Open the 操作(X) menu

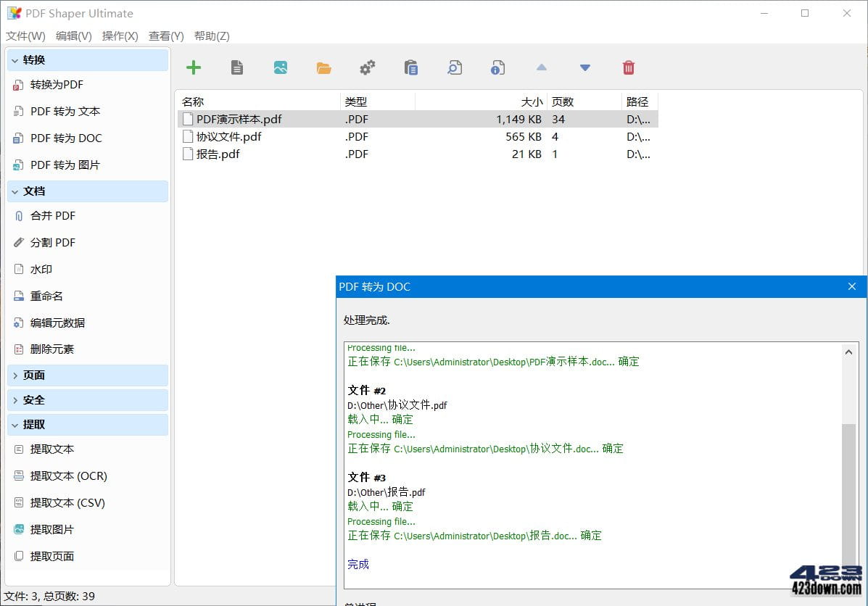tap(120, 36)
